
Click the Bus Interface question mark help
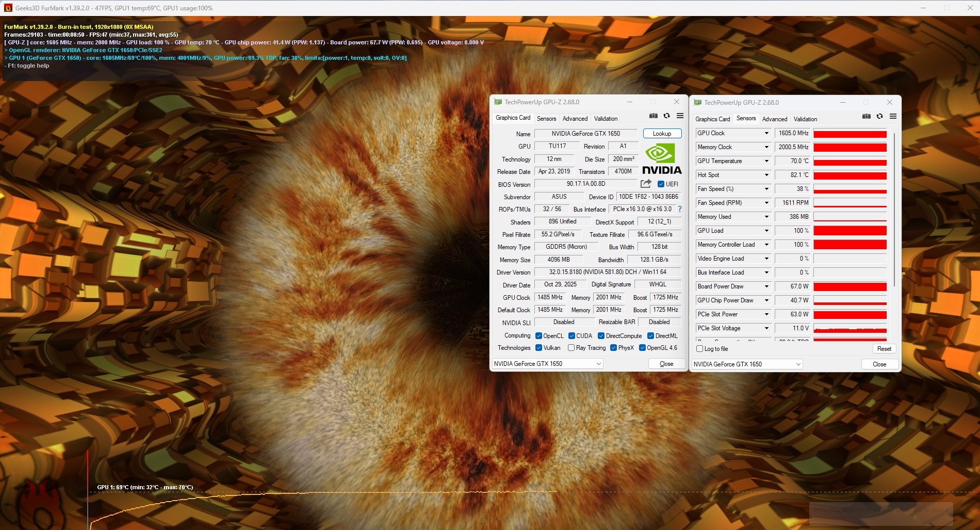point(680,209)
